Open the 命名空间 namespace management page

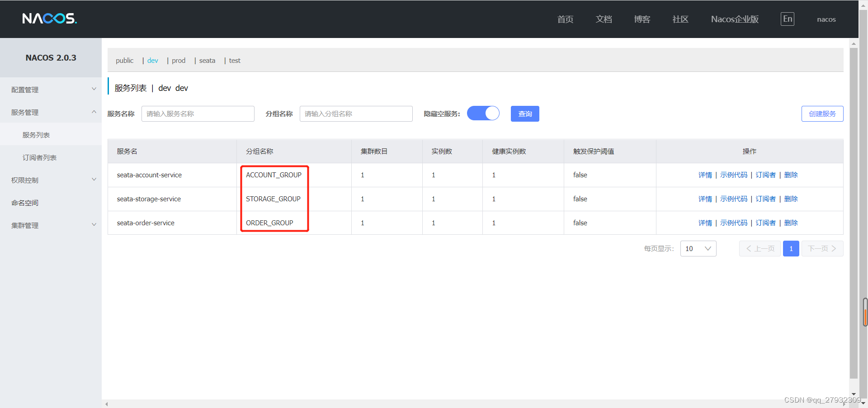click(25, 202)
